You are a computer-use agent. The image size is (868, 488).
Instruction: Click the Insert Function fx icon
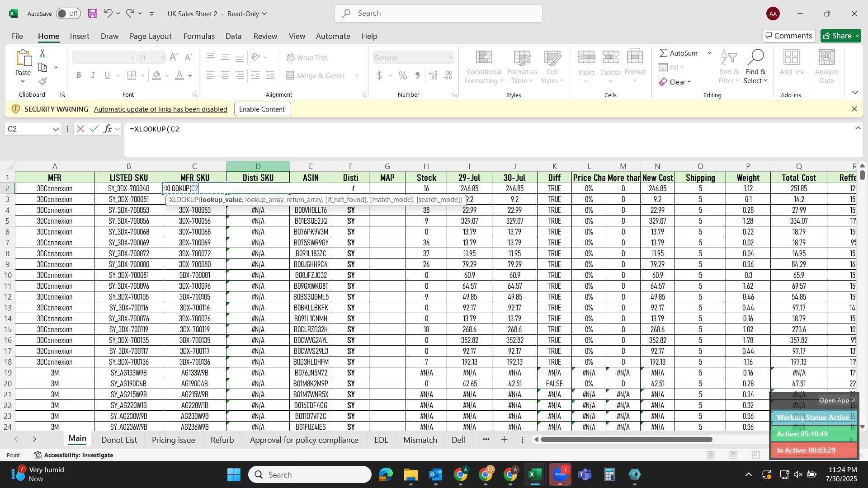(108, 129)
